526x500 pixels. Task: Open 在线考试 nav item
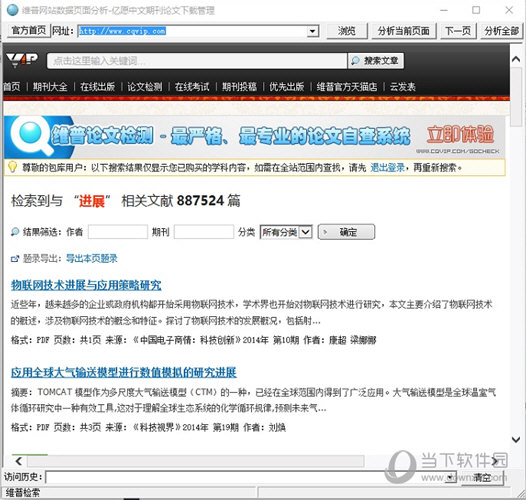pyautogui.click(x=192, y=87)
